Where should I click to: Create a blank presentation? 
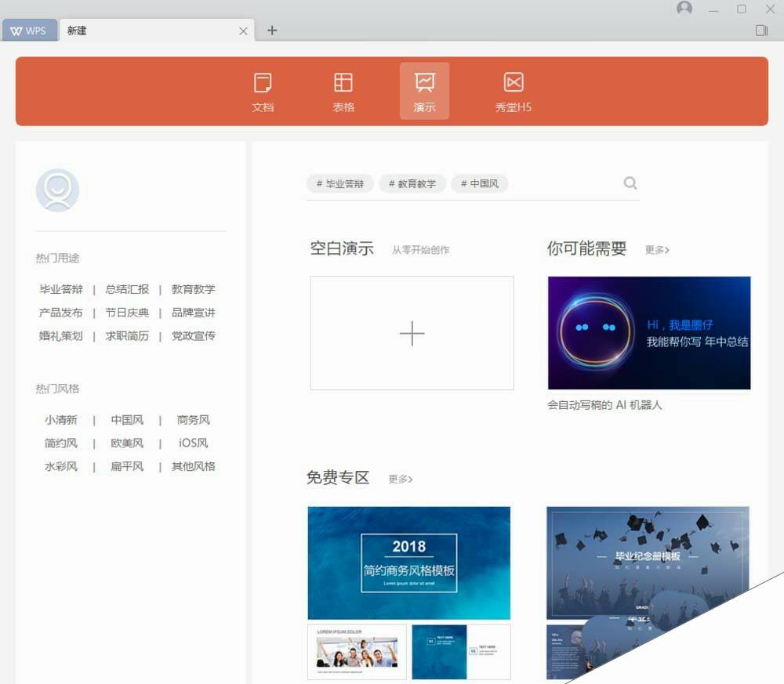click(412, 333)
